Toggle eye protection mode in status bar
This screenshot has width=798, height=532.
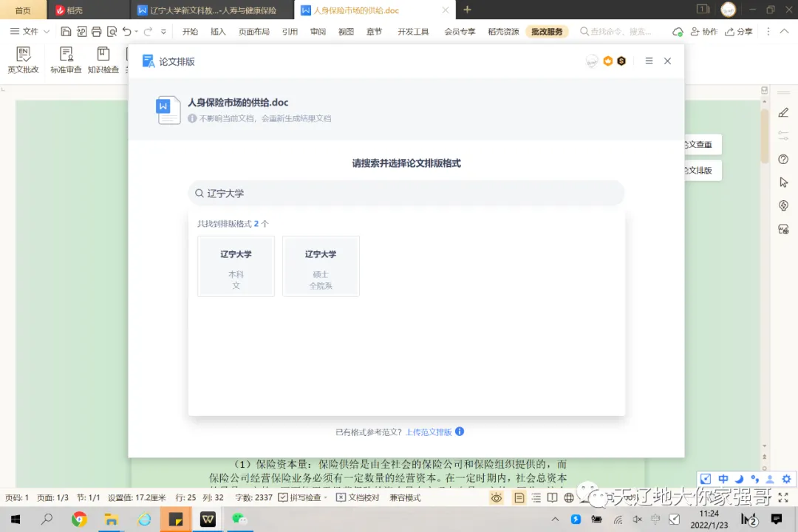[x=497, y=498]
